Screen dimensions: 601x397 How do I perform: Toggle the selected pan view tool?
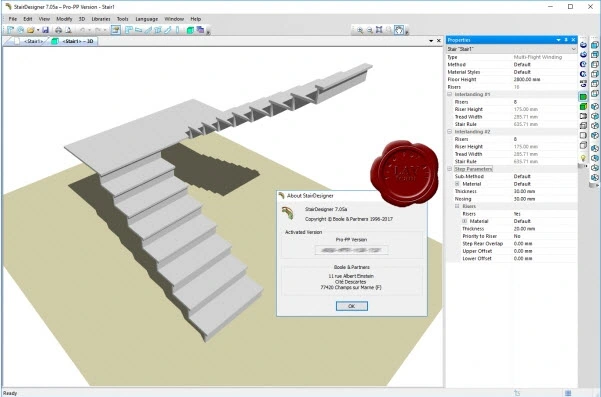click(399, 30)
